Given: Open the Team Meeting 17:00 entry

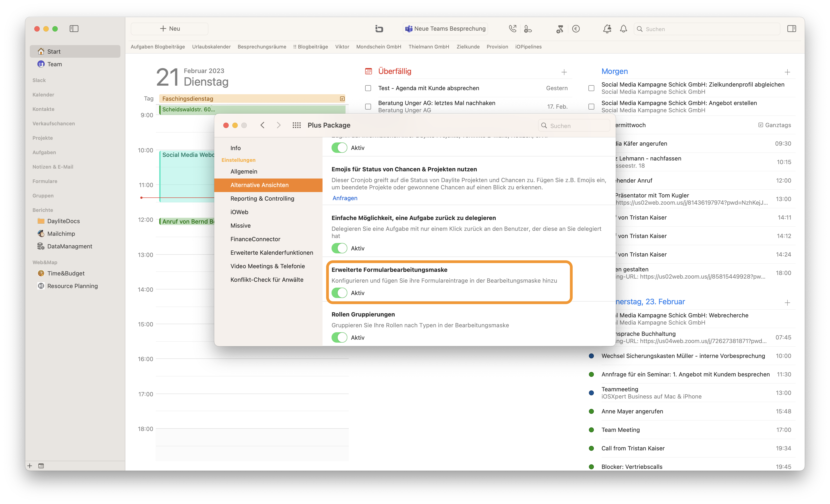Looking at the screenshot, I should [x=692, y=430].
